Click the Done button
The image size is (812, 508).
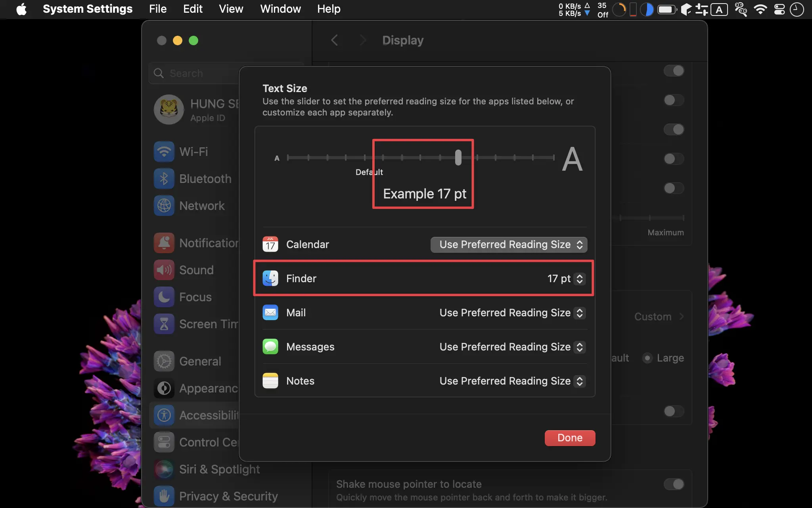point(570,438)
